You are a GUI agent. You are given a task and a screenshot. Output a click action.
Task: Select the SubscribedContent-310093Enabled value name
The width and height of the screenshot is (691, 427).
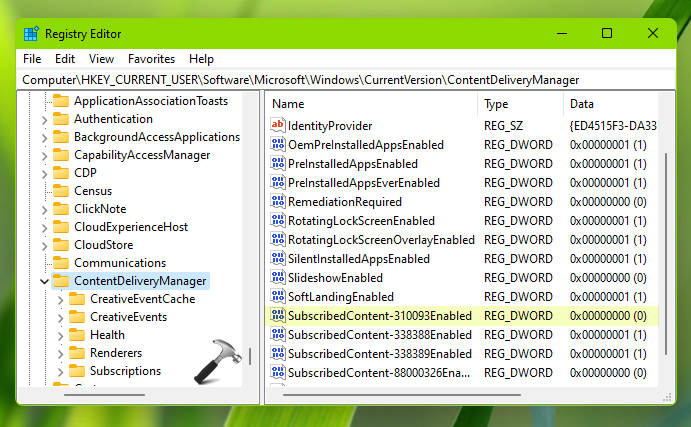pos(380,316)
